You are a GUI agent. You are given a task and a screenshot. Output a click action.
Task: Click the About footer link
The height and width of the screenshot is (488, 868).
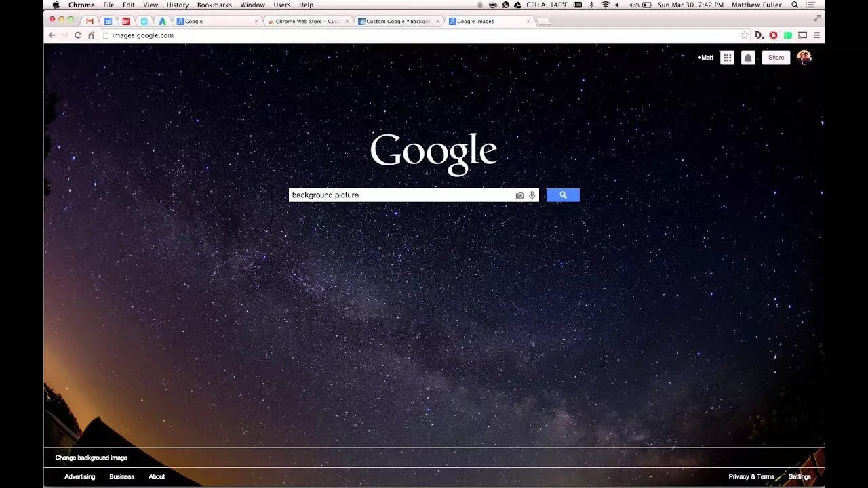[157, 476]
